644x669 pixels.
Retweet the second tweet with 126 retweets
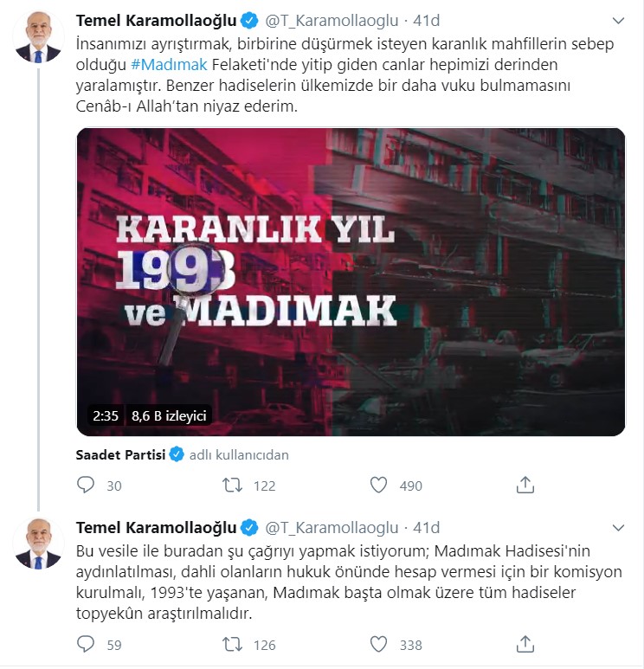[232, 644]
